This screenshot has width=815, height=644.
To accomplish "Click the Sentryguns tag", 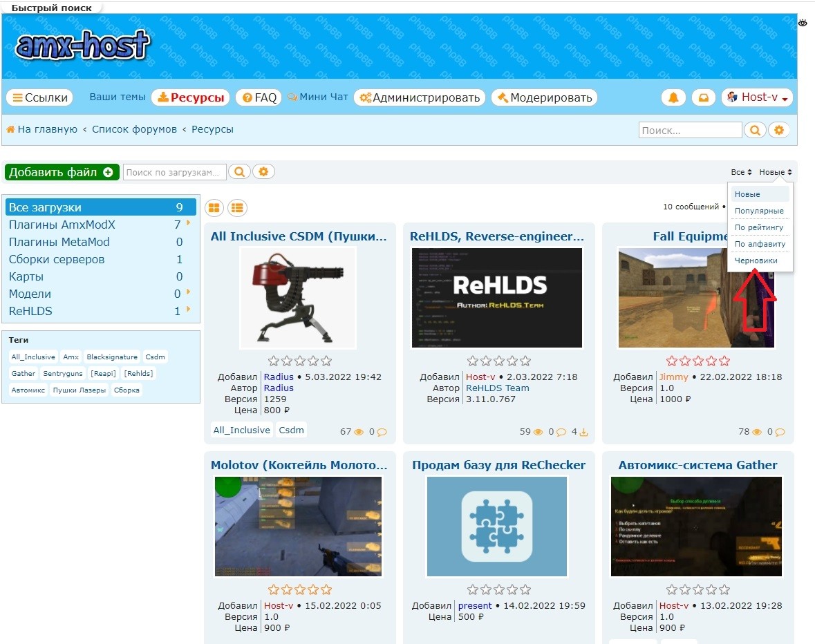I will point(62,373).
